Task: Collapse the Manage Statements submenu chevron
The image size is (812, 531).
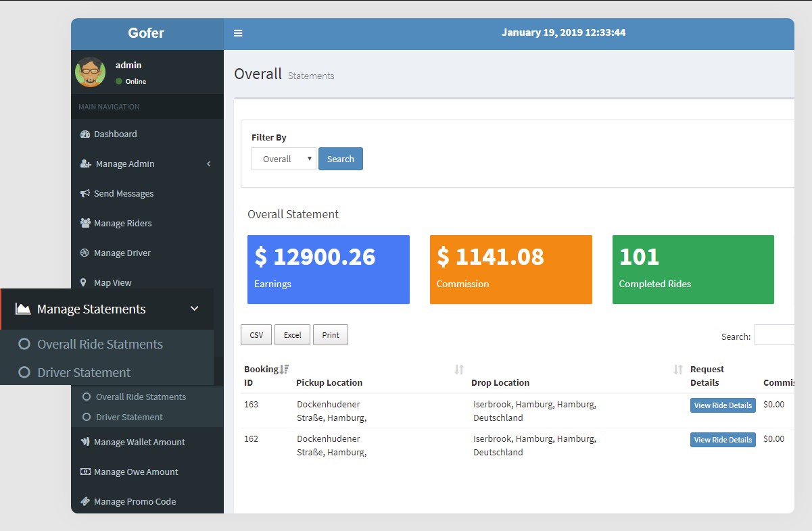Action: click(x=195, y=309)
